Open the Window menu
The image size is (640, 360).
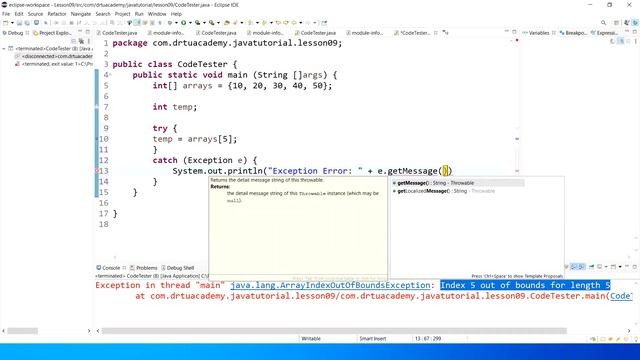tap(157, 14)
